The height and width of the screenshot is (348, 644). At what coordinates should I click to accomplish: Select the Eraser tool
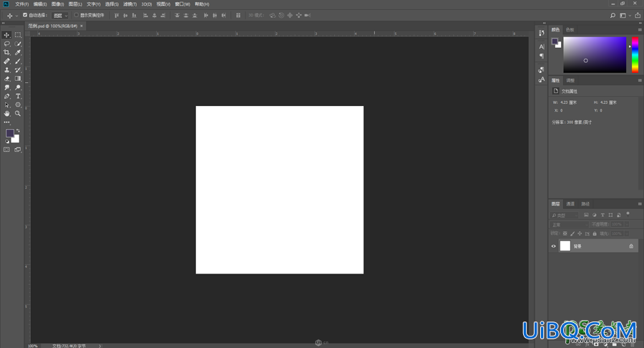pyautogui.click(x=6, y=79)
